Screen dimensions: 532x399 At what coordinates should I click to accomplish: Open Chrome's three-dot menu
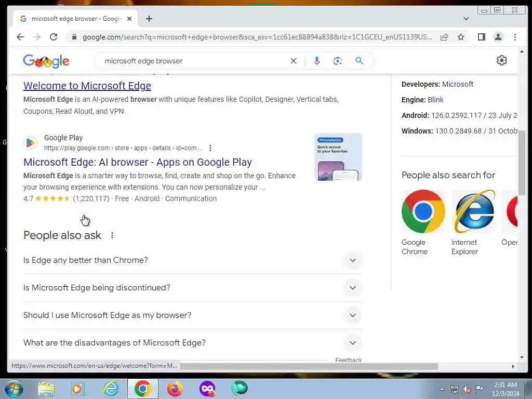click(x=515, y=37)
